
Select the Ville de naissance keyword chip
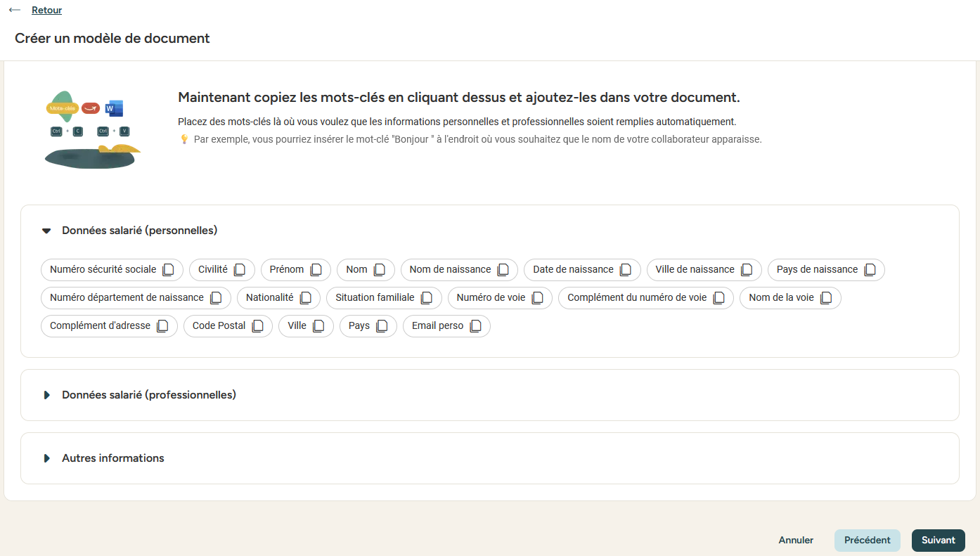[695, 270]
